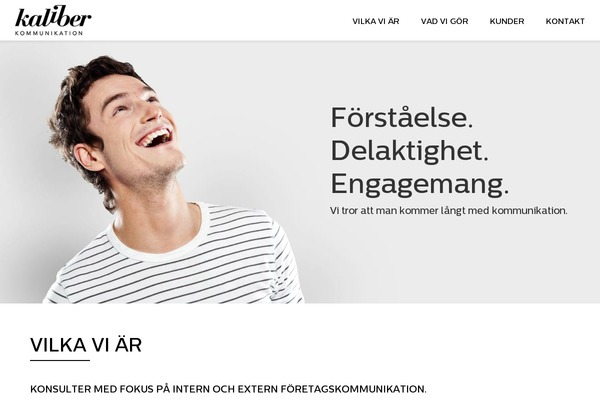Image resolution: width=600 pixels, height=400 pixels.
Task: Click the word 'kommunikation' in the tagline
Action: click(530, 211)
